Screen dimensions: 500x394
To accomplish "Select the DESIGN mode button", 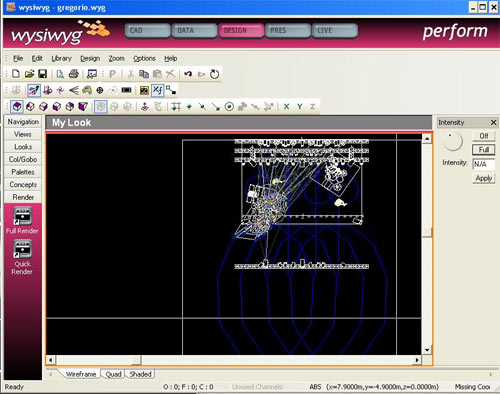I will click(x=241, y=31).
